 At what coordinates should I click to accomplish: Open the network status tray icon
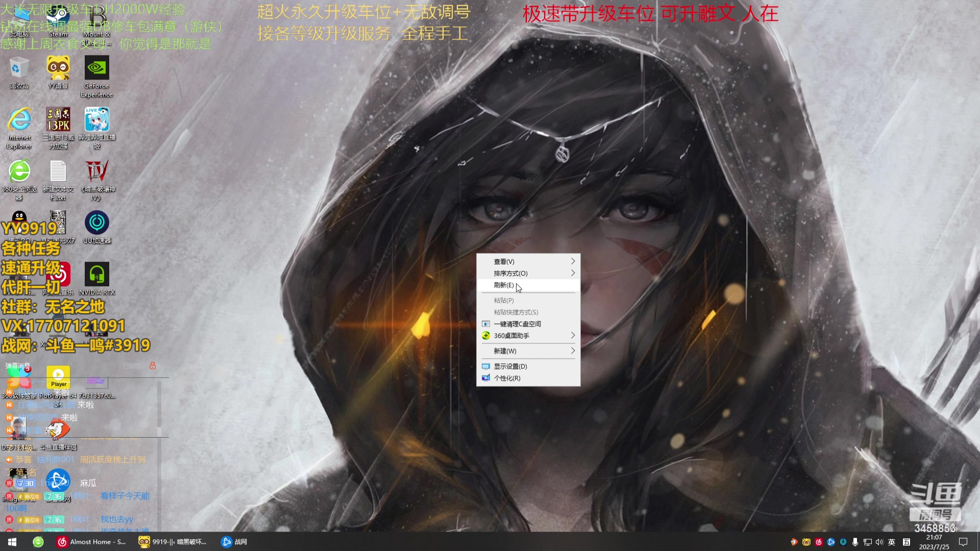[x=867, y=542]
